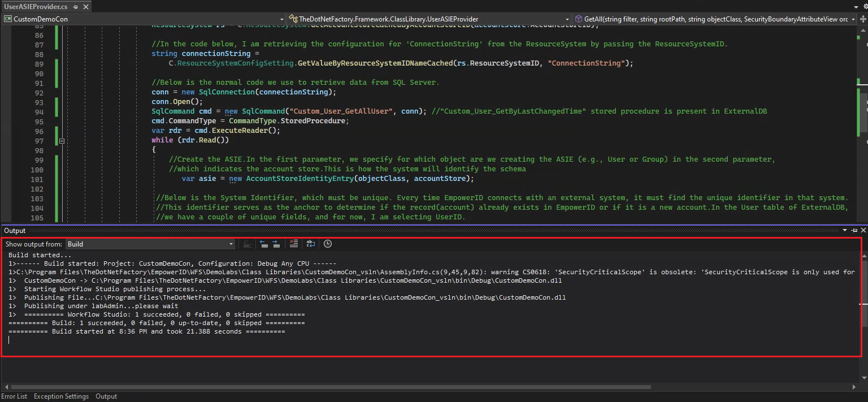The width and height of the screenshot is (868, 402).
Task: Close the Output panel
Action: [863, 231]
